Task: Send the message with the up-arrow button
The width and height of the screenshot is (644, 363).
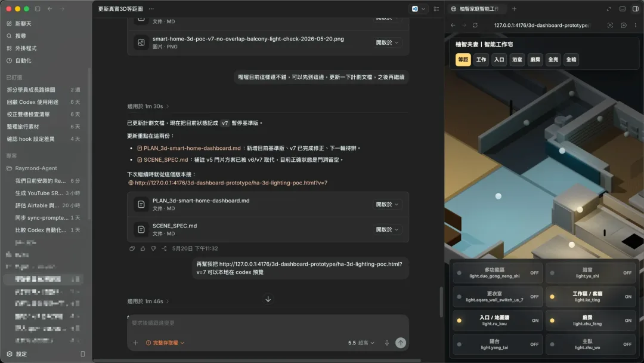Action: click(401, 343)
